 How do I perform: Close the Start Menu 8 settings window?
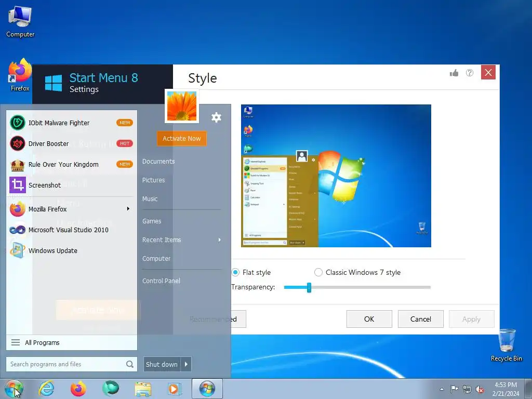tap(488, 73)
